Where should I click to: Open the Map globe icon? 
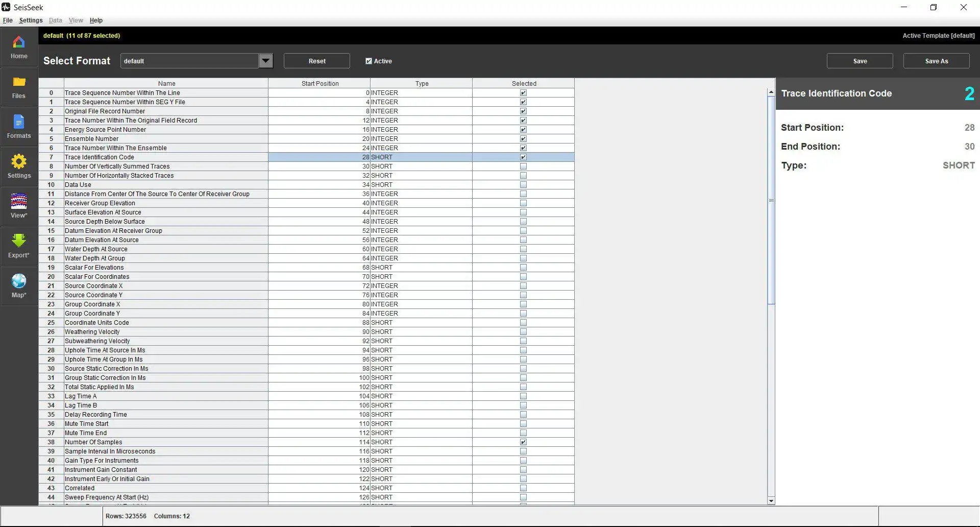click(x=19, y=286)
